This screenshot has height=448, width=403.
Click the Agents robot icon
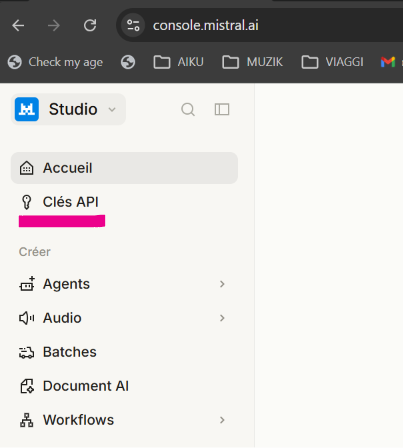(27, 284)
